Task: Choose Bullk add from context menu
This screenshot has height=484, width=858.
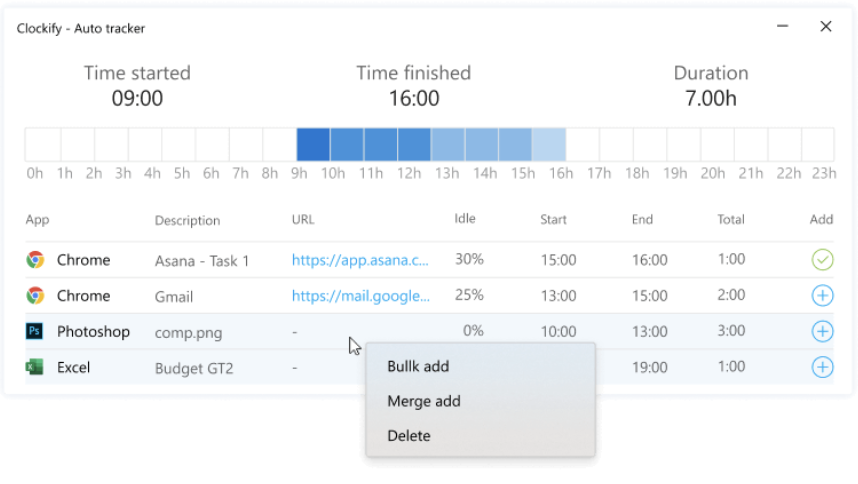Action: click(418, 366)
